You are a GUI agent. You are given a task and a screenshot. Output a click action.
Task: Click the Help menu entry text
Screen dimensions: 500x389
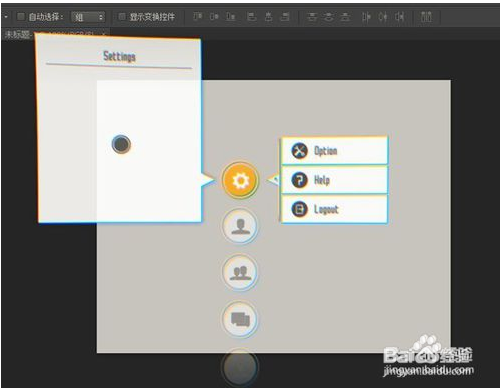(x=322, y=180)
